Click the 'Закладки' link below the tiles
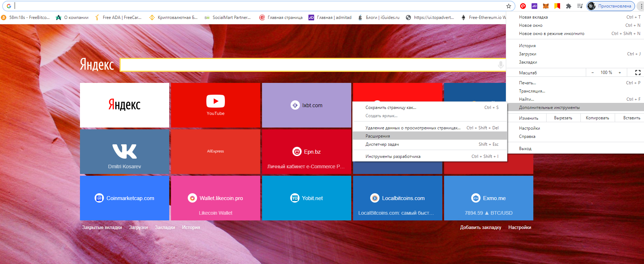 click(165, 228)
